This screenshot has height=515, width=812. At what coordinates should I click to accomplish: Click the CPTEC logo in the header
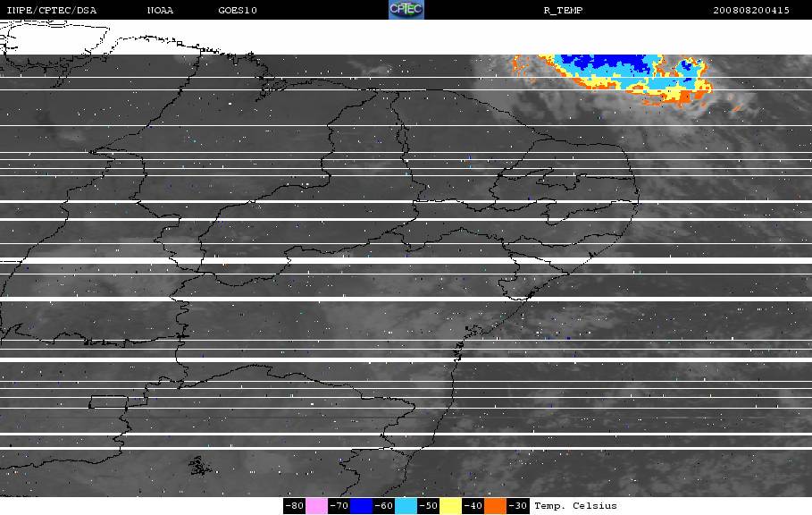pos(406,10)
